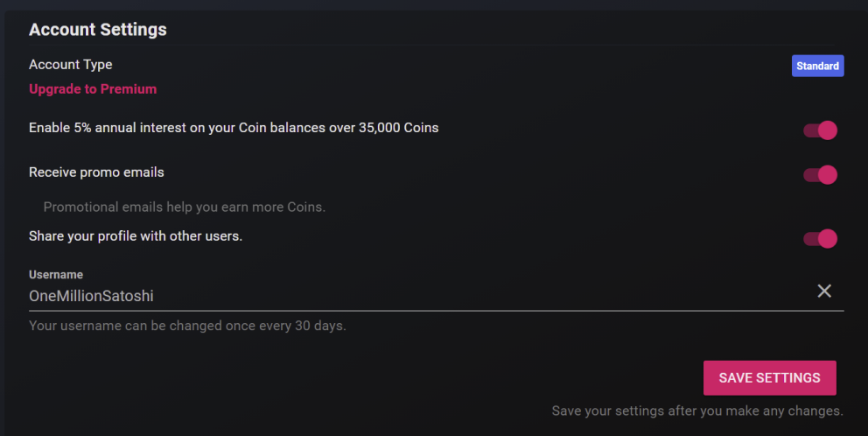Disable the 5% annual interest toggle
This screenshot has height=436, width=868.
(x=821, y=130)
